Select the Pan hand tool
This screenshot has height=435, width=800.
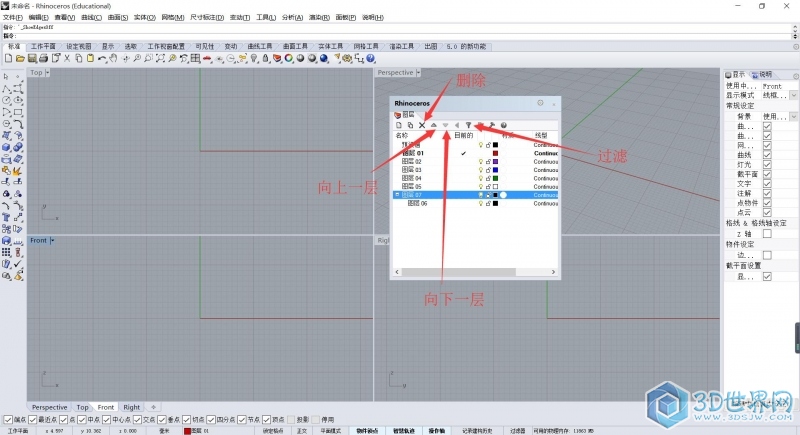(113, 59)
